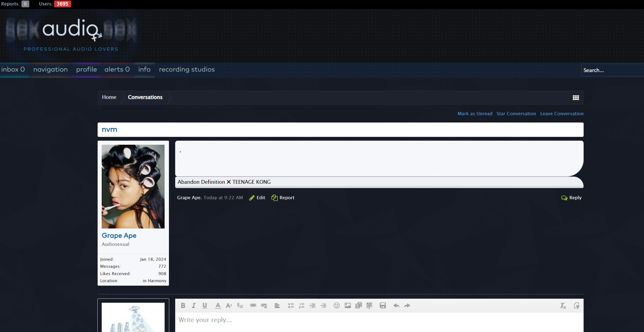This screenshot has width=644, height=332.
Task: Open the text alignment dropdown
Action: 277,305
